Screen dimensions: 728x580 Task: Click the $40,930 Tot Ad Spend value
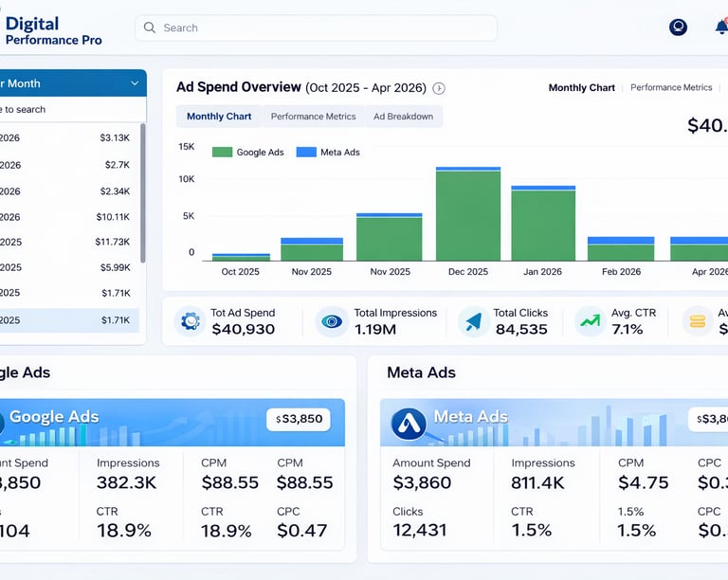[x=244, y=329]
